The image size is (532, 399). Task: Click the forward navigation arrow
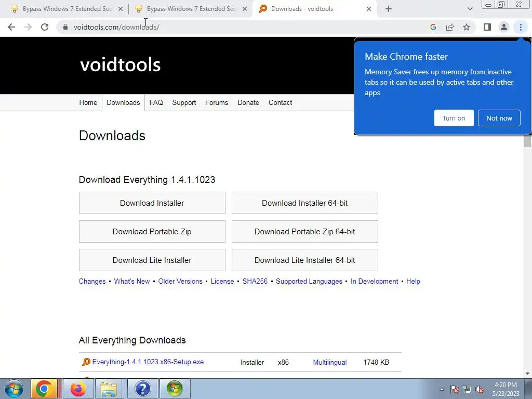click(28, 27)
